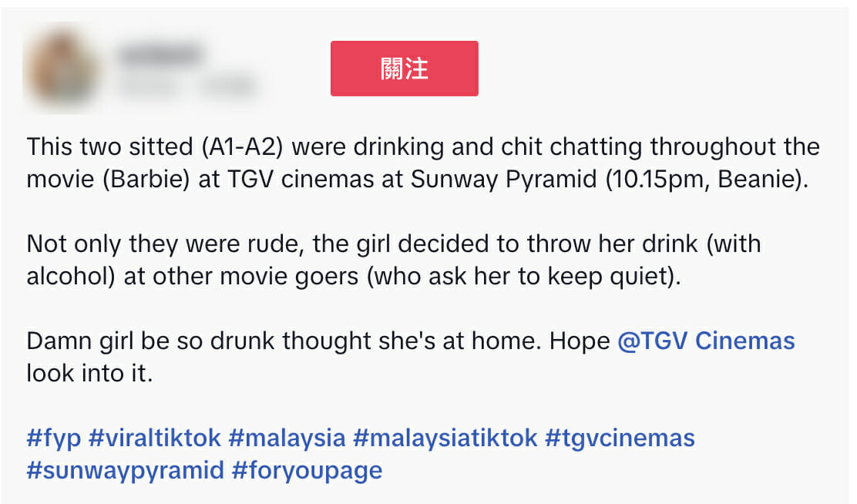Select the #foryoupage hashtag
Screen dimensions: 857x504
pos(308,471)
